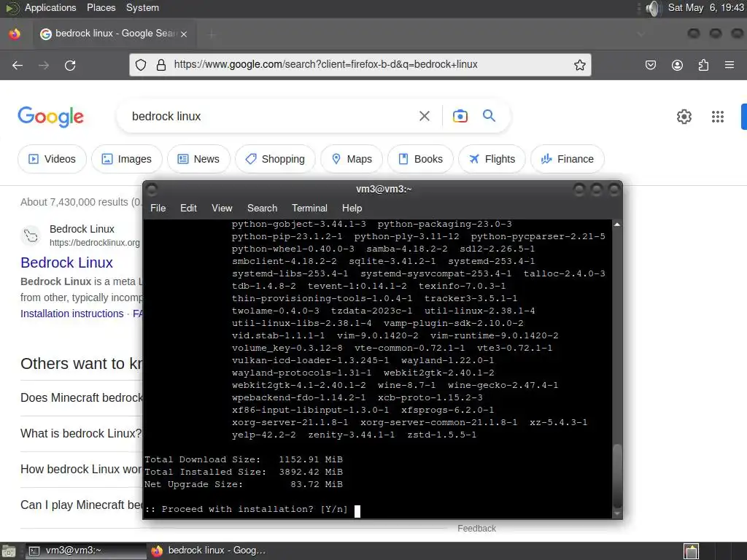Click the volume speaker icon in panel
747x560 pixels.
coord(653,8)
